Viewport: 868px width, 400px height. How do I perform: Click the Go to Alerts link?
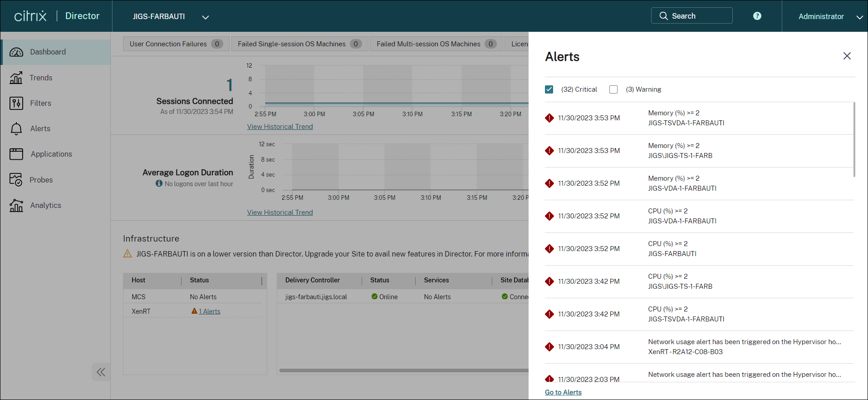coord(563,392)
